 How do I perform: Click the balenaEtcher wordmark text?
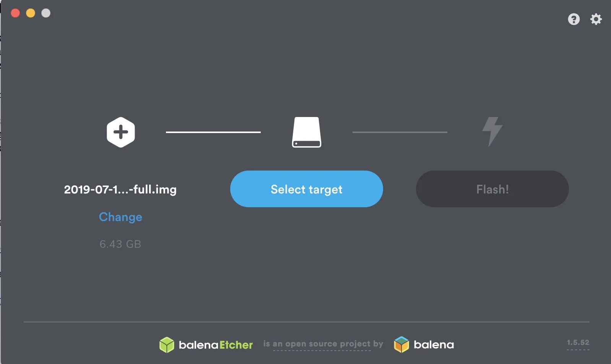pyautogui.click(x=216, y=345)
